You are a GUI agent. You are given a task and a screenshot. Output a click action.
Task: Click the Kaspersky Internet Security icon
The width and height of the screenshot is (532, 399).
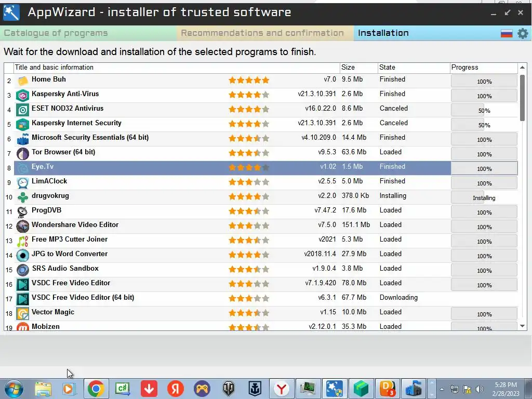click(x=23, y=125)
